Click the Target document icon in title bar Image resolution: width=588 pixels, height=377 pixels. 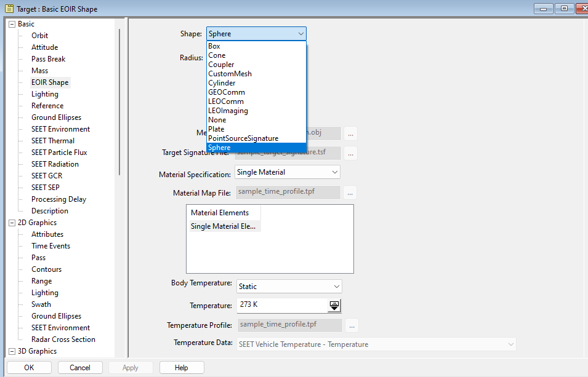tap(8, 9)
